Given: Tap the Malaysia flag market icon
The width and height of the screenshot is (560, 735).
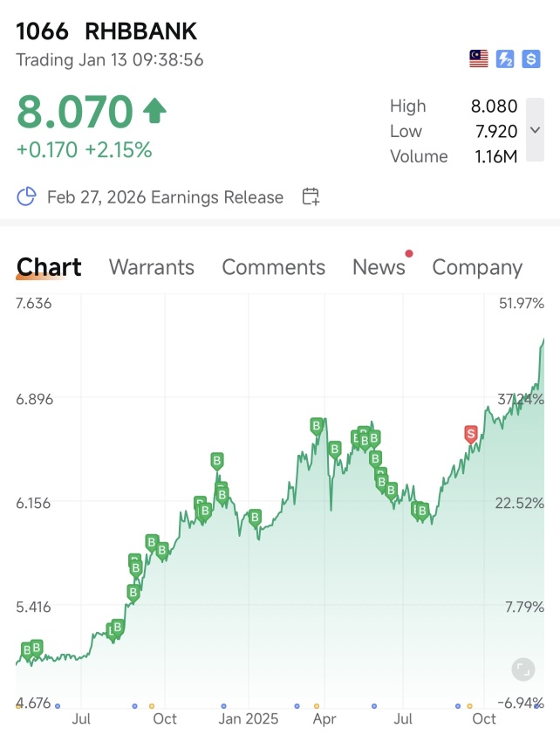Looking at the screenshot, I should pyautogui.click(x=479, y=59).
